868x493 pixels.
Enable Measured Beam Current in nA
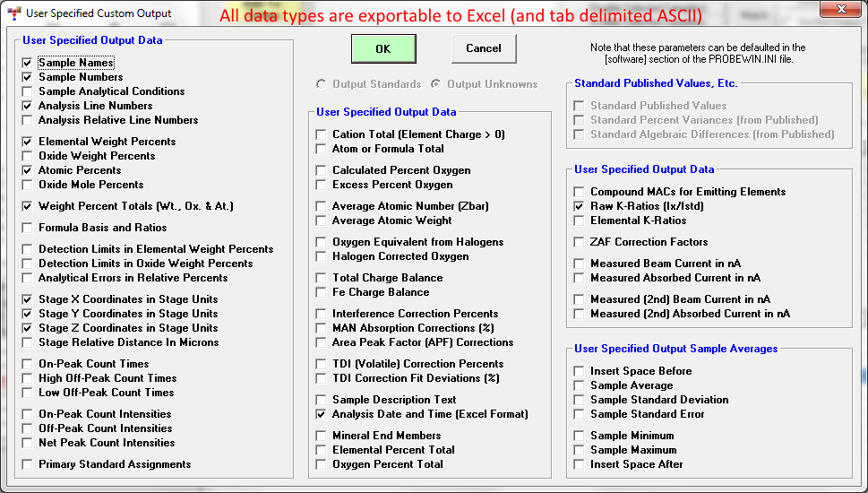pyautogui.click(x=580, y=264)
